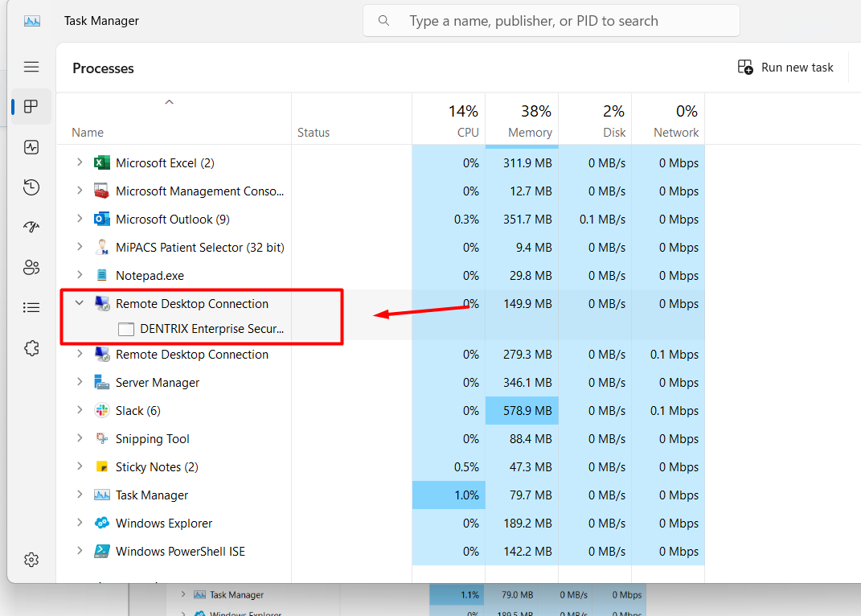
Task: Sort by the Disk column header
Action: click(595, 121)
